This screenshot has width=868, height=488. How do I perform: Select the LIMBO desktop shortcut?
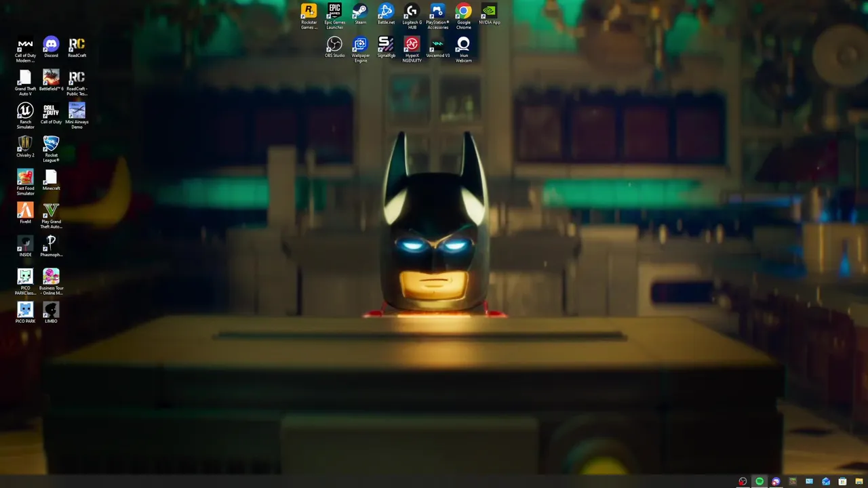pos(51,313)
